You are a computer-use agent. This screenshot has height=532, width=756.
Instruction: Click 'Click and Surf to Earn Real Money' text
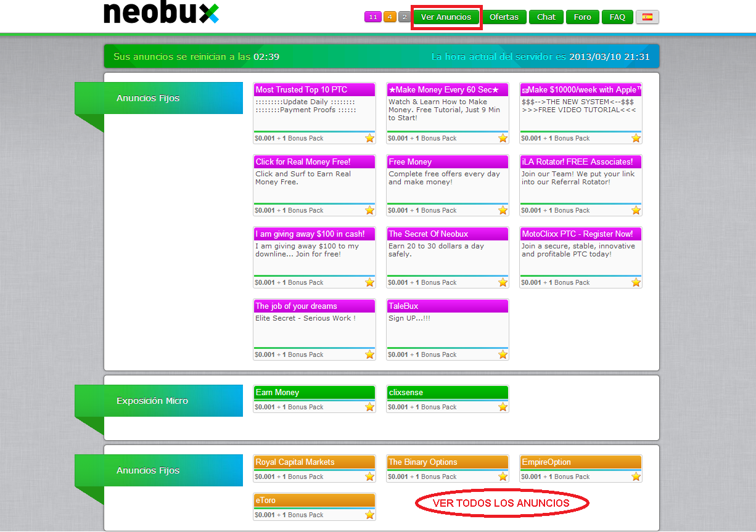click(303, 178)
